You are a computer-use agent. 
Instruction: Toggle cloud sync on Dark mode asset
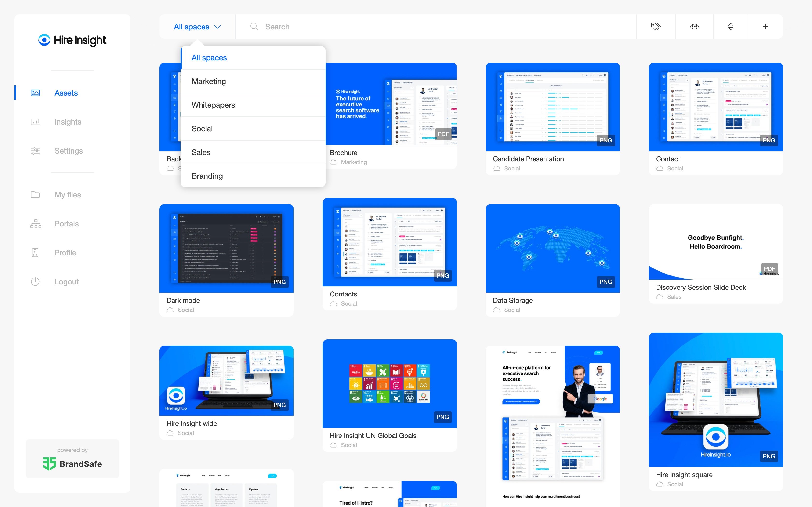170,310
